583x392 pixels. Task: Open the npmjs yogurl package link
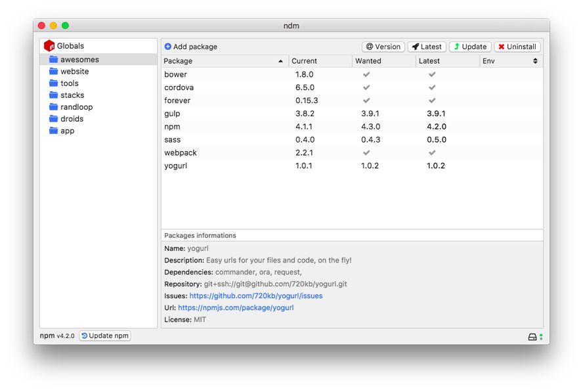(236, 308)
